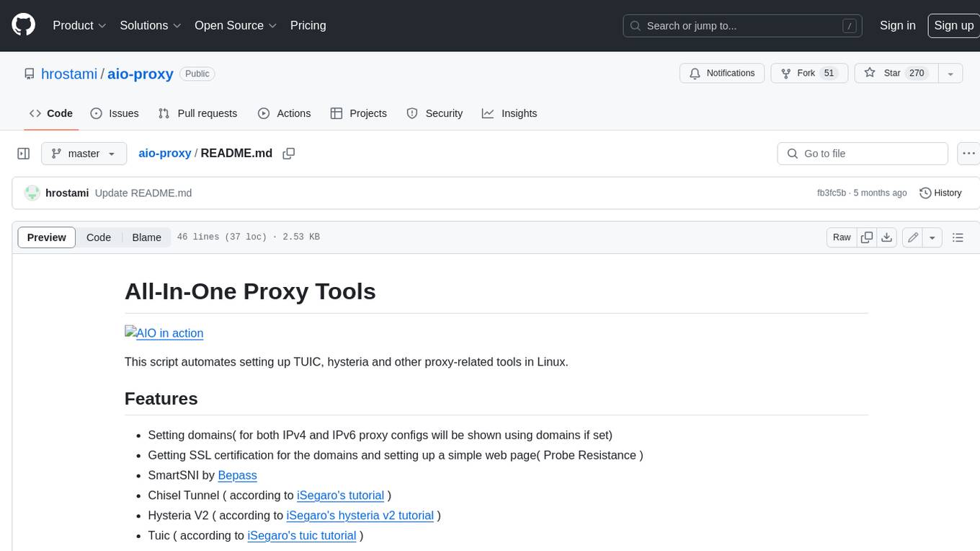Expand the star list dropdown arrow
Screen dimensions: 980x551
(950, 74)
